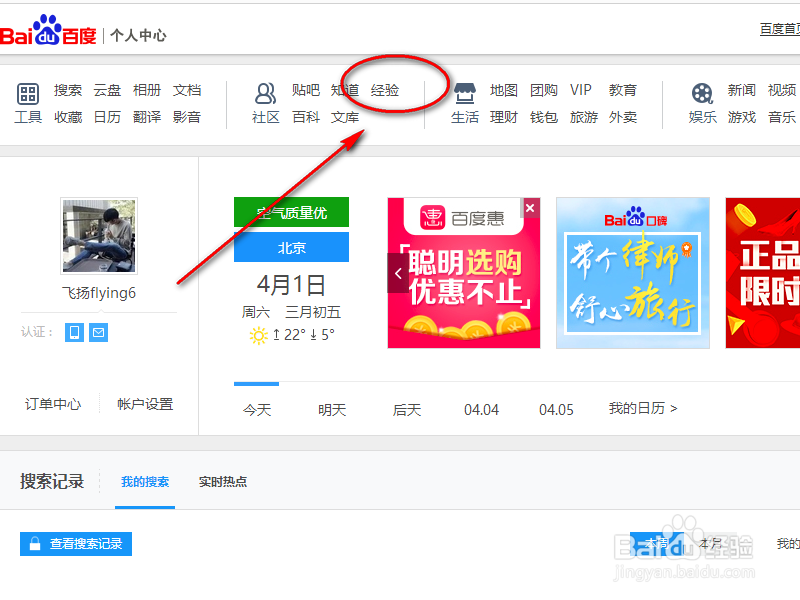Click the email verification icon

coord(98,333)
